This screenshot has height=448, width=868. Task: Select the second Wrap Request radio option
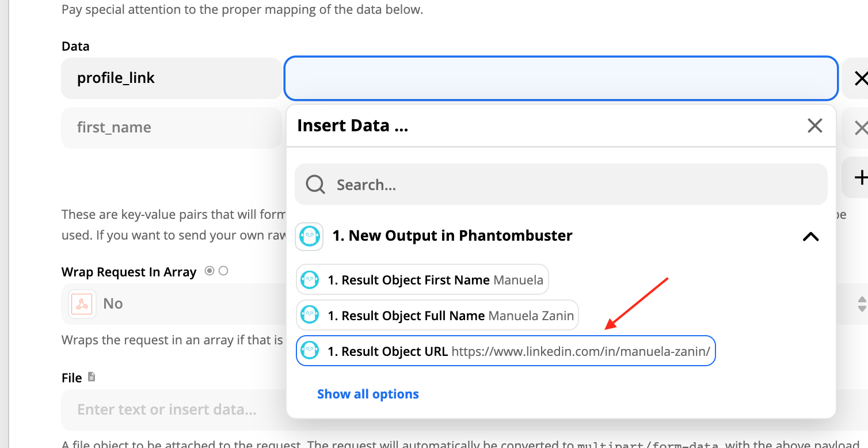point(223,271)
